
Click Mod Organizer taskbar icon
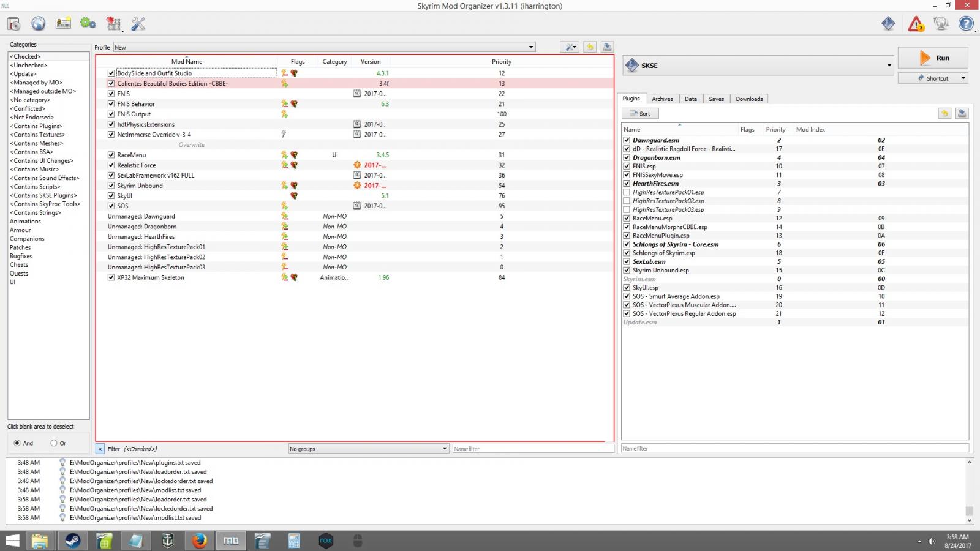pos(231,541)
